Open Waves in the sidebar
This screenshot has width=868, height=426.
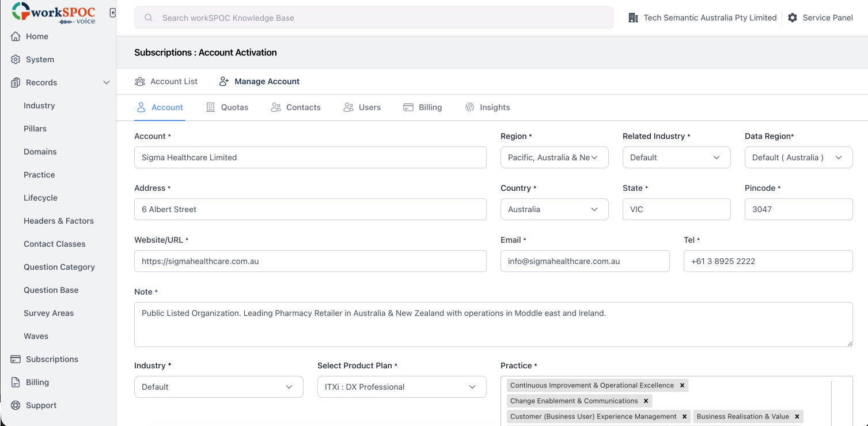pos(36,336)
